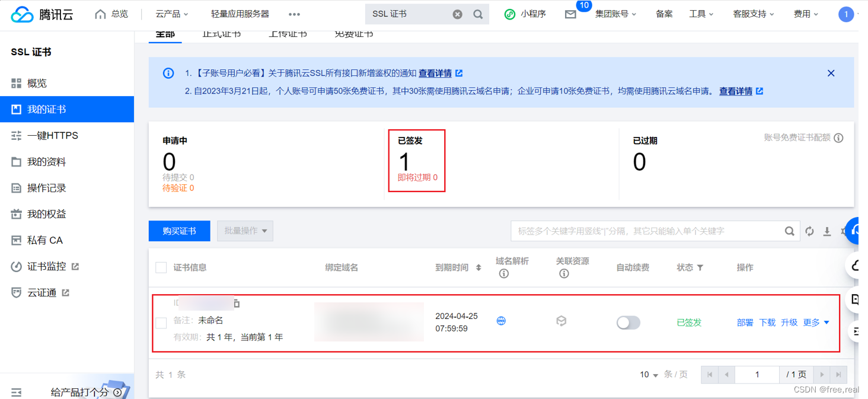Click the 已过期 count of 0

point(639,162)
